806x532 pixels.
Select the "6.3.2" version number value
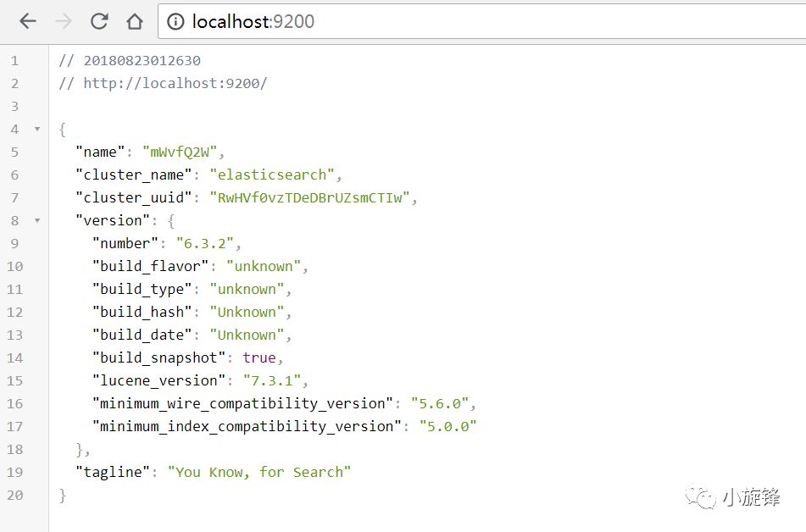pyautogui.click(x=205, y=244)
